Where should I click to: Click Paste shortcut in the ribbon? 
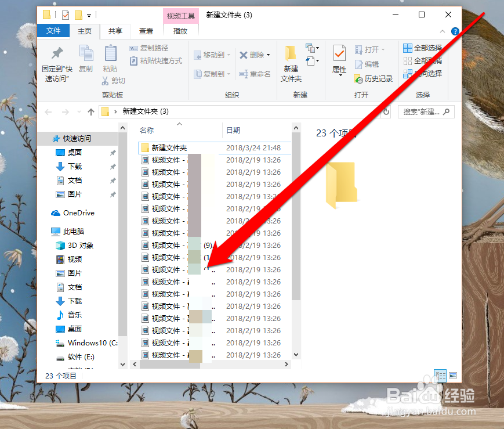pos(156,61)
